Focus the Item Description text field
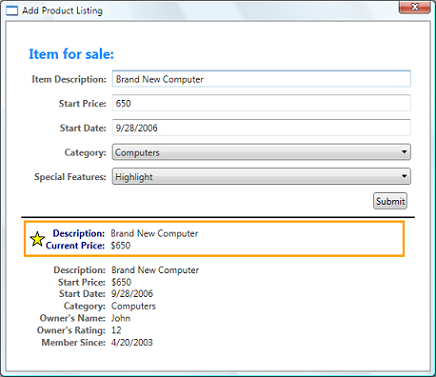This screenshot has height=377, width=436. 261,79
